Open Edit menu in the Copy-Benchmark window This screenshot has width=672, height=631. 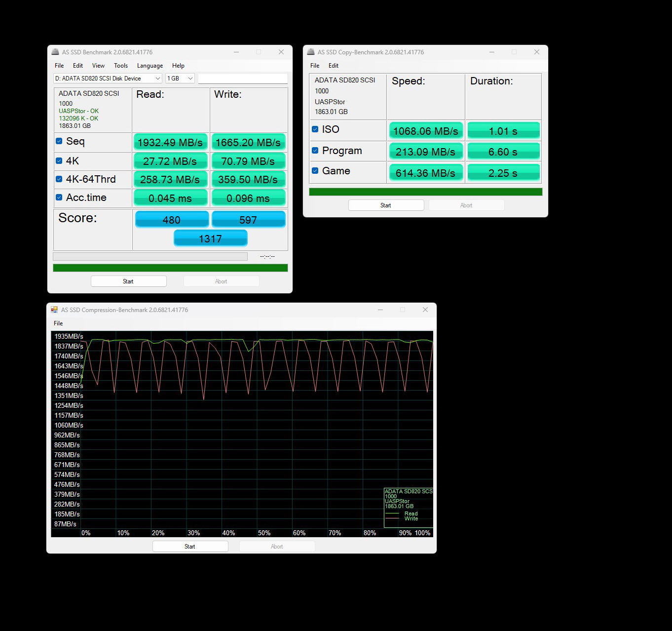pyautogui.click(x=334, y=66)
